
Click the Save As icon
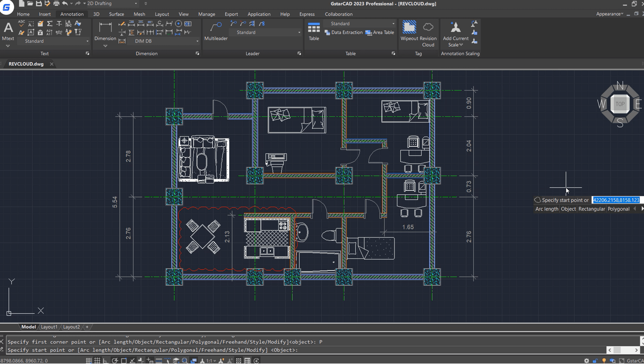[47, 4]
